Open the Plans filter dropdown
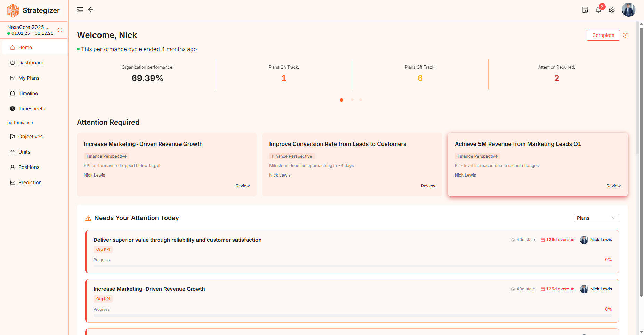Screen dimensions: 644x335 tap(596, 218)
